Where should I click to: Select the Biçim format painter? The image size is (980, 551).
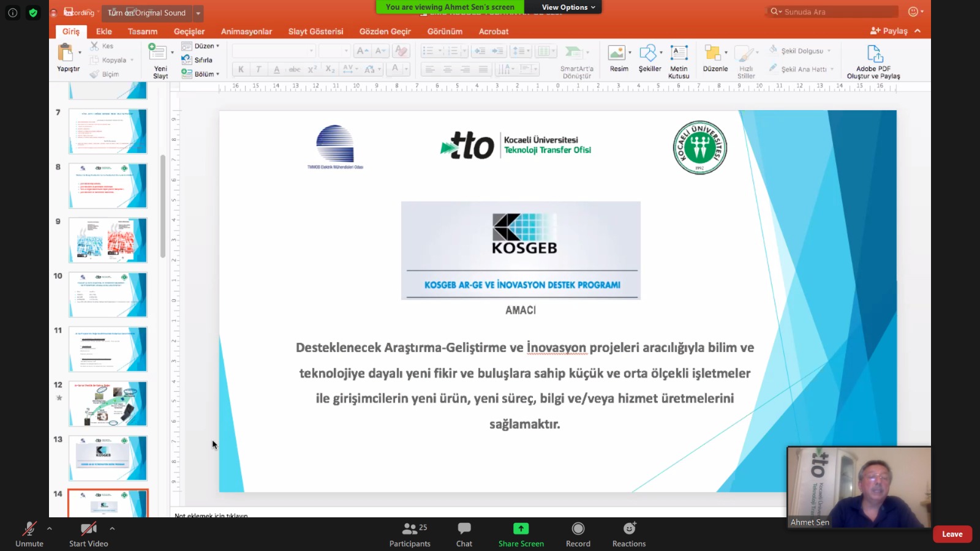click(104, 74)
